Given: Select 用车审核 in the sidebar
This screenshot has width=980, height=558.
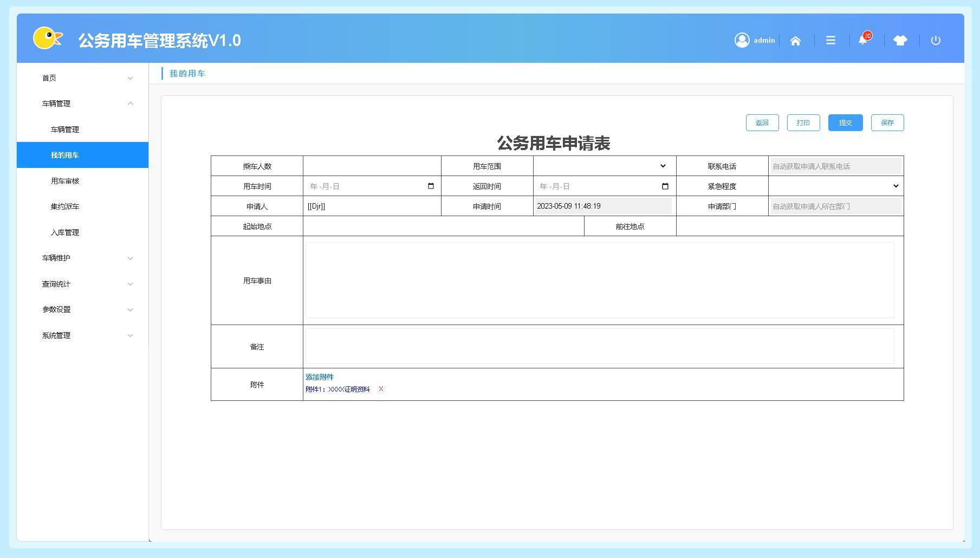Looking at the screenshot, I should coord(65,181).
